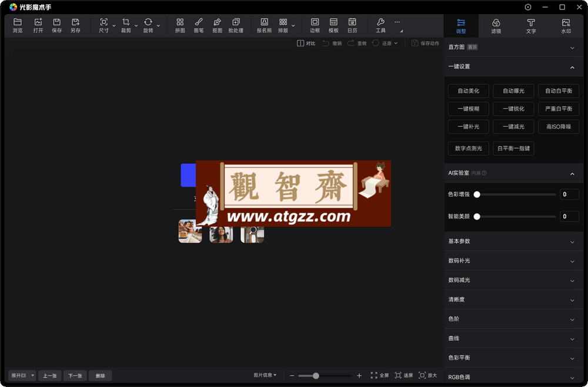Click the 自动白平衡 button
This screenshot has width=588, height=387.
tap(559, 91)
